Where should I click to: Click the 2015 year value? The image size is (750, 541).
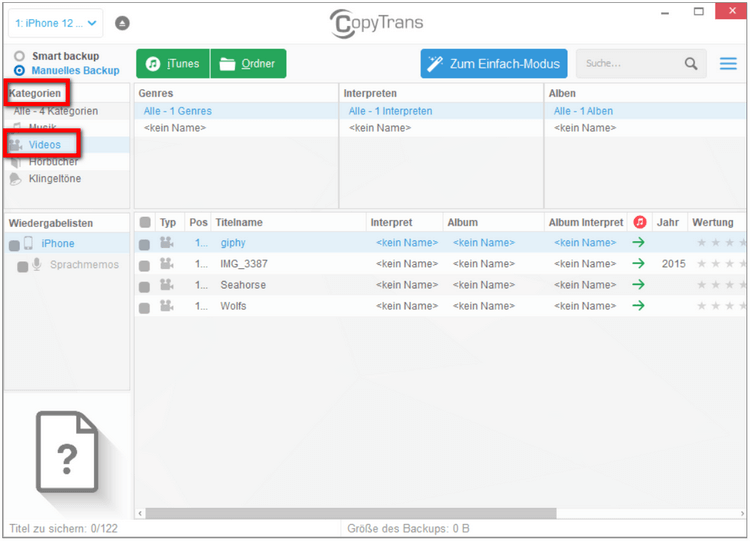(673, 264)
